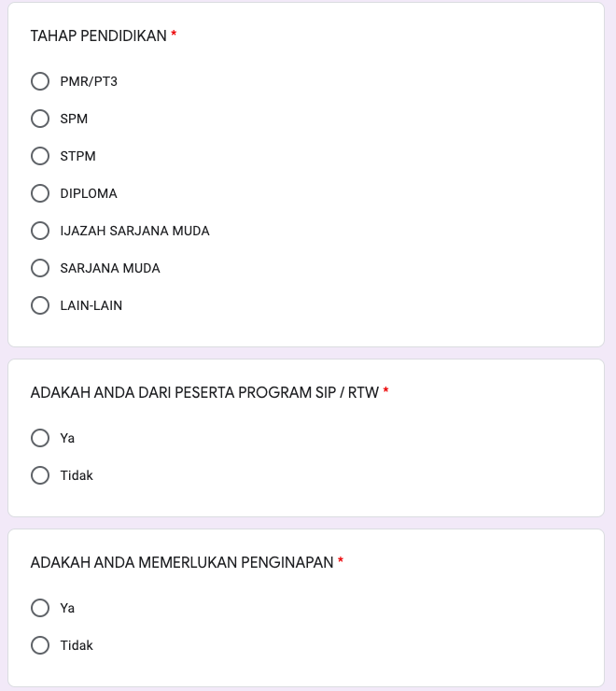
Task: Click the TAHAP PENDIDIKAN question title
Action: tap(98, 35)
